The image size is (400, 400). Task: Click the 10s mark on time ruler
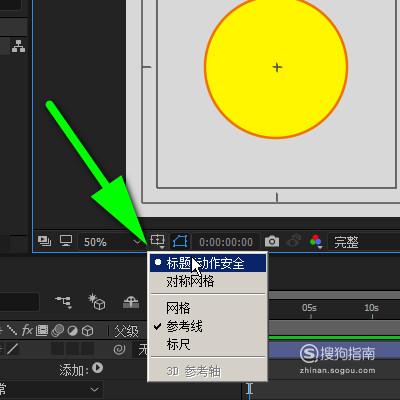371,308
